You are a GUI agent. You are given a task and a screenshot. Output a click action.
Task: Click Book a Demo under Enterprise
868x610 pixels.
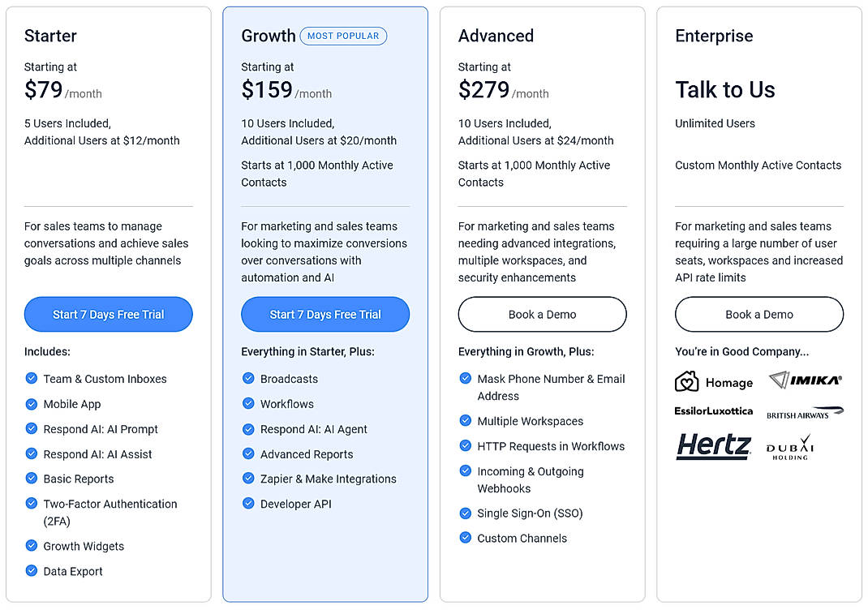pyautogui.click(x=758, y=315)
